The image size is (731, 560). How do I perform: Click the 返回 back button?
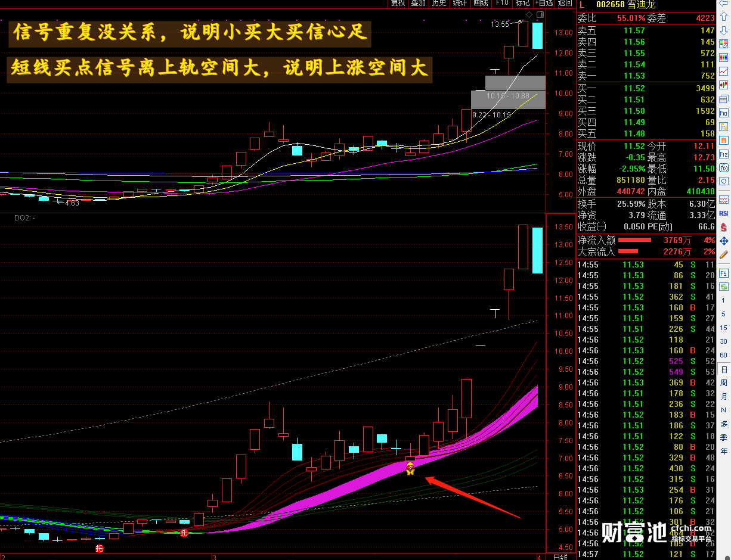pos(565,4)
